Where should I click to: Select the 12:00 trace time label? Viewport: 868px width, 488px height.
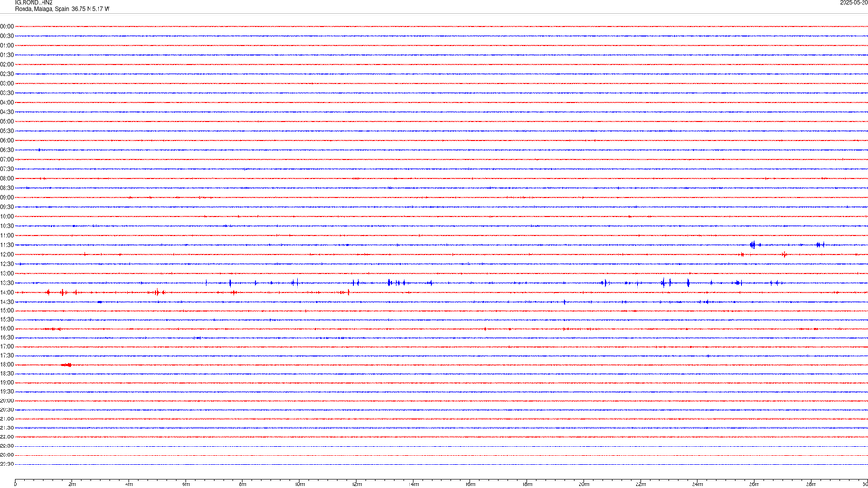(x=6, y=255)
